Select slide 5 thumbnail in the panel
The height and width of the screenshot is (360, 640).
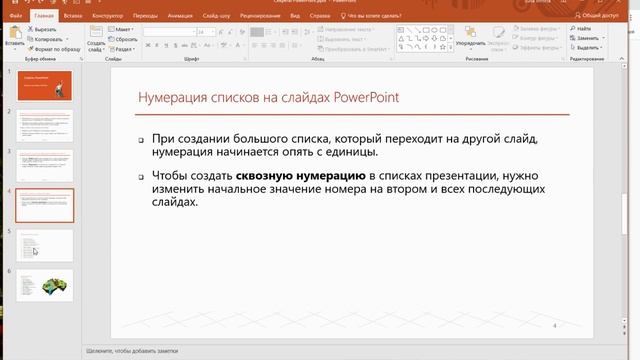pos(44,245)
